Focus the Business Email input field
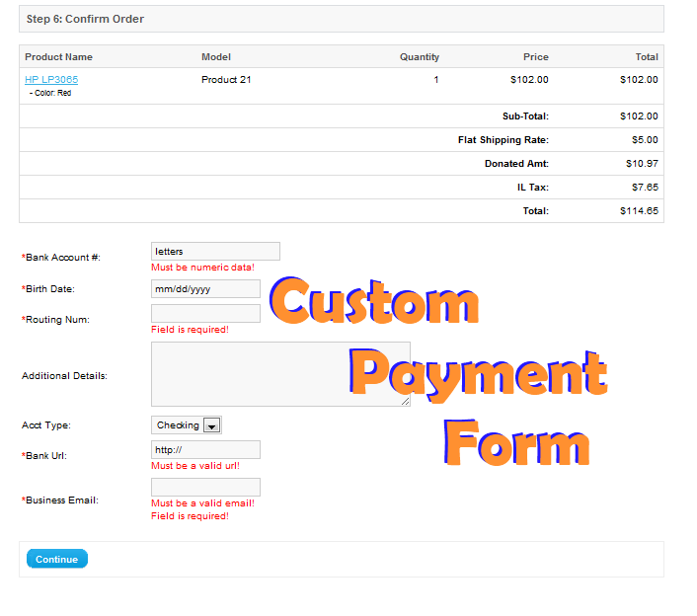697x616 pixels. click(x=205, y=487)
